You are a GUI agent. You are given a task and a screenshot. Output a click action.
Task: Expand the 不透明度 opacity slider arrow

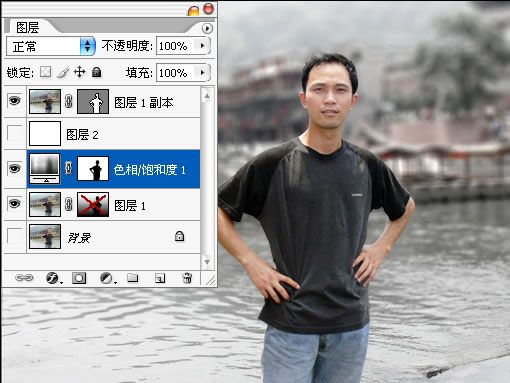click(203, 46)
